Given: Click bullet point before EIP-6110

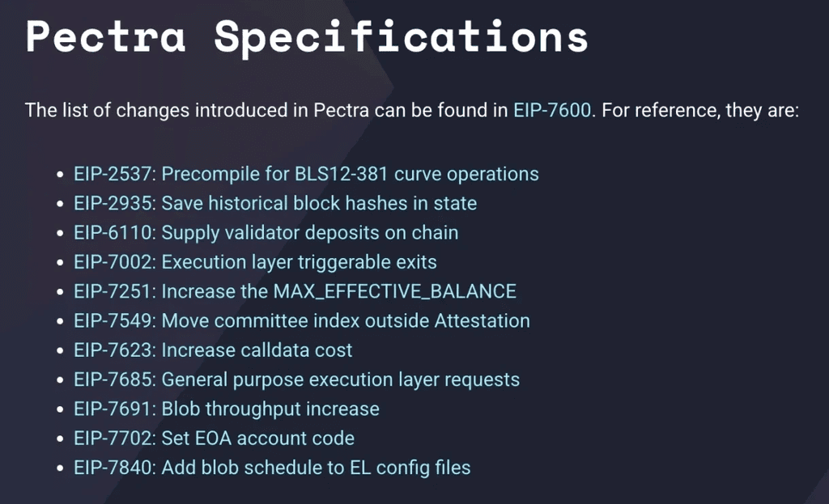Looking at the screenshot, I should [x=60, y=233].
